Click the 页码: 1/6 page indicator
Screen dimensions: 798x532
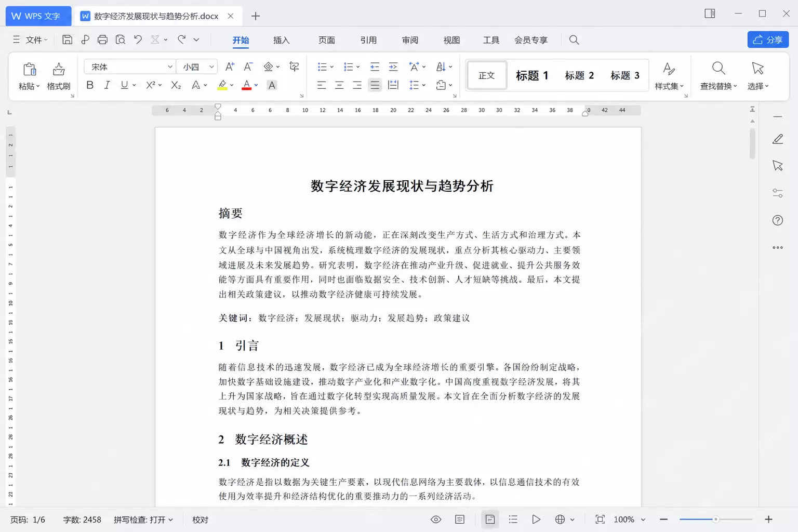28,520
